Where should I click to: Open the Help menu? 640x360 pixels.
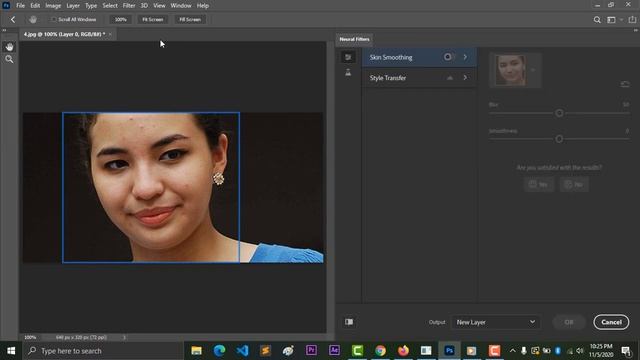(x=202, y=6)
